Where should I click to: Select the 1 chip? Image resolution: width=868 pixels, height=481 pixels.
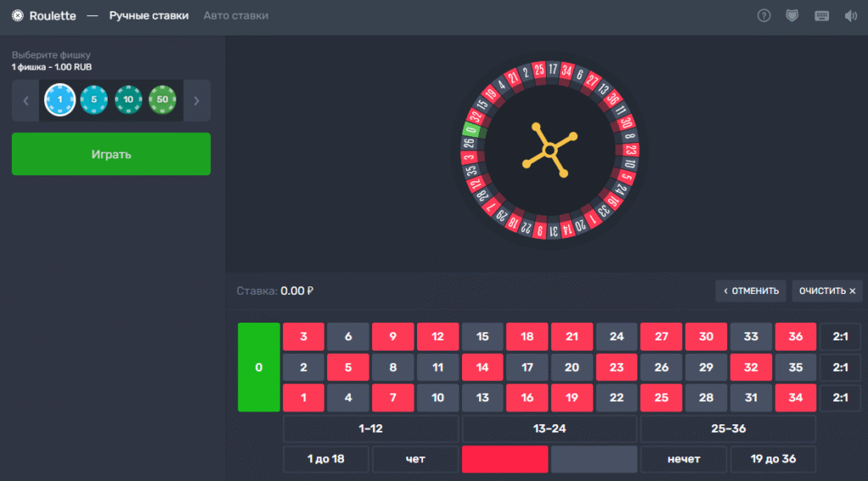pos(60,100)
